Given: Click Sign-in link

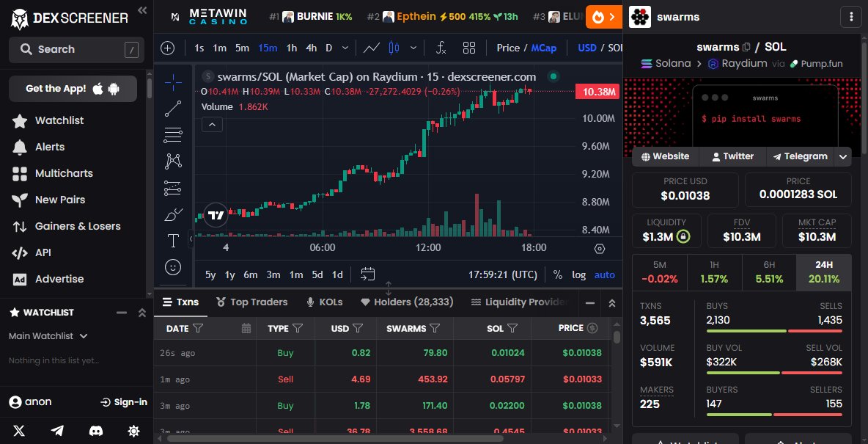Looking at the screenshot, I should click(x=124, y=402).
